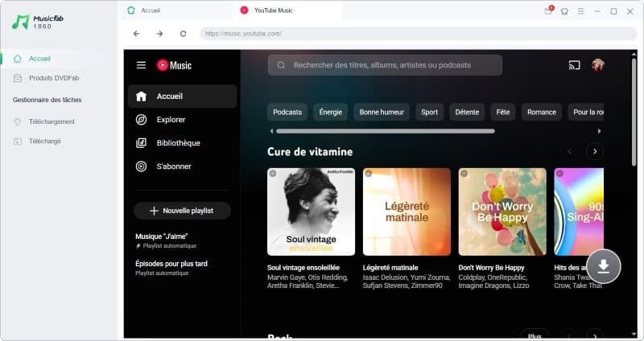Select the Sport chip

pos(429,112)
